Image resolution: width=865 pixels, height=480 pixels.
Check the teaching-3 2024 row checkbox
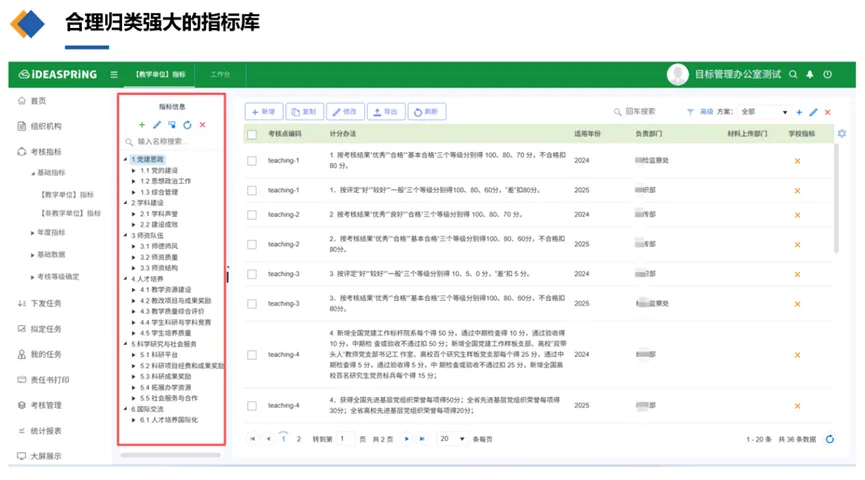pyautogui.click(x=252, y=274)
